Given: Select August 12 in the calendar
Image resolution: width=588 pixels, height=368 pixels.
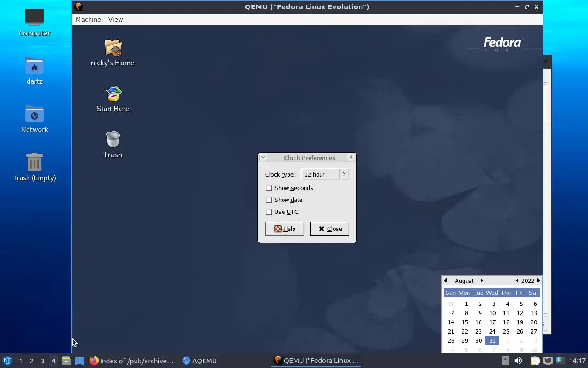Looking at the screenshot, I should point(520,313).
